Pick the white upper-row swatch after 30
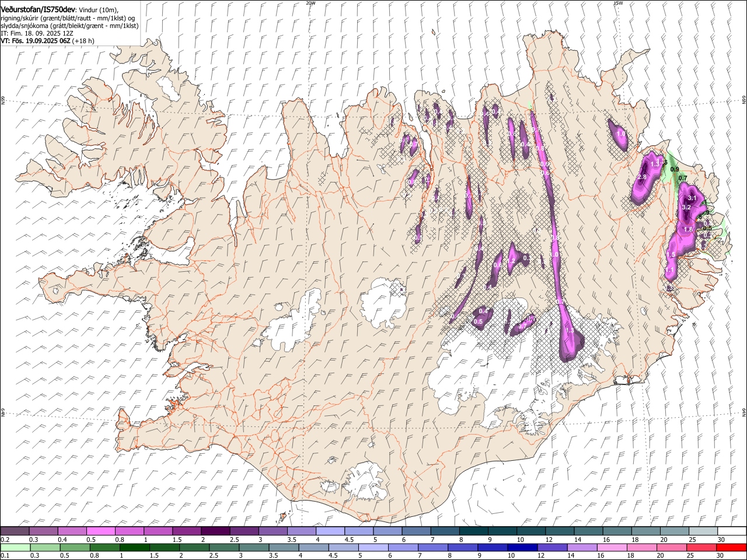 [x=731, y=531]
